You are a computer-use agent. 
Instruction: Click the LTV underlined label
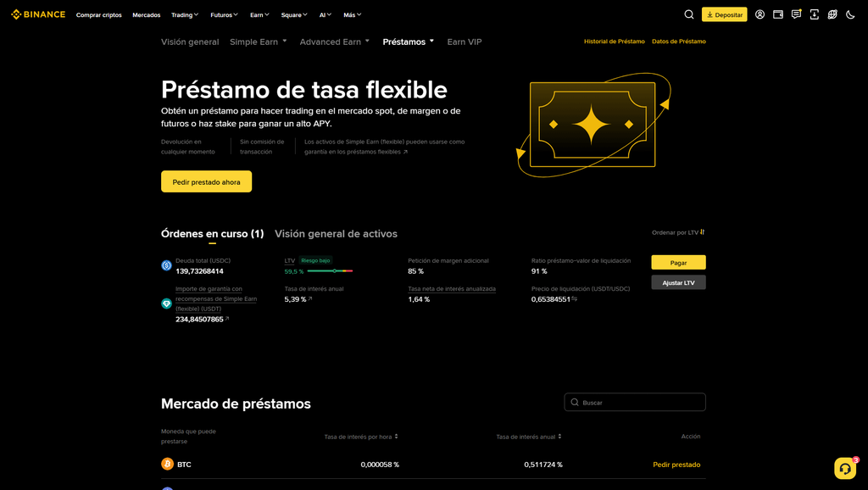click(x=290, y=260)
